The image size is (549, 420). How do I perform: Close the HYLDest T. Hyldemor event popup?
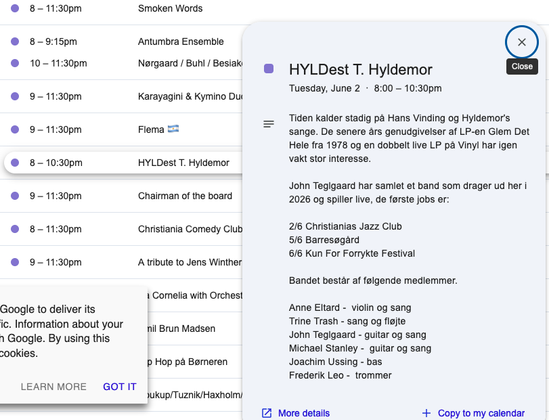(521, 42)
